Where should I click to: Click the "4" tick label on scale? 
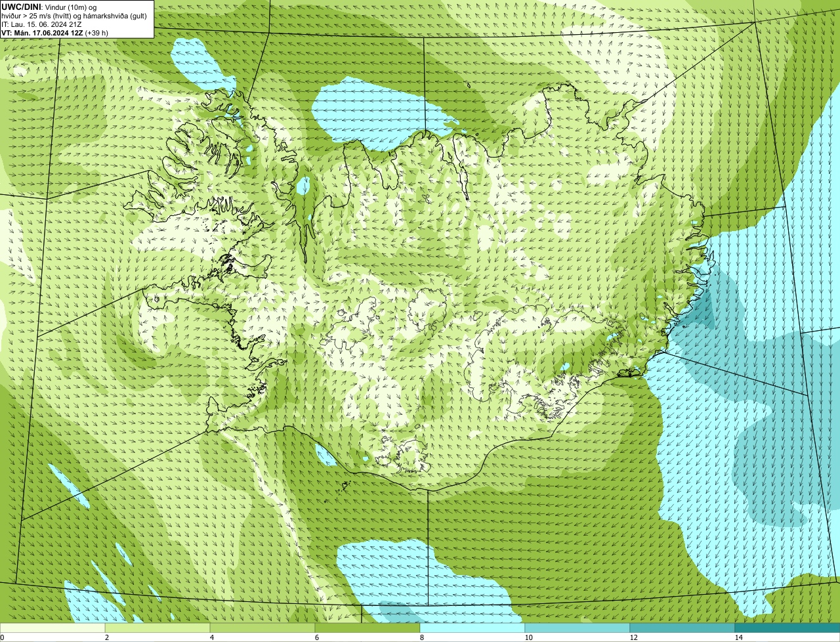coord(211,637)
